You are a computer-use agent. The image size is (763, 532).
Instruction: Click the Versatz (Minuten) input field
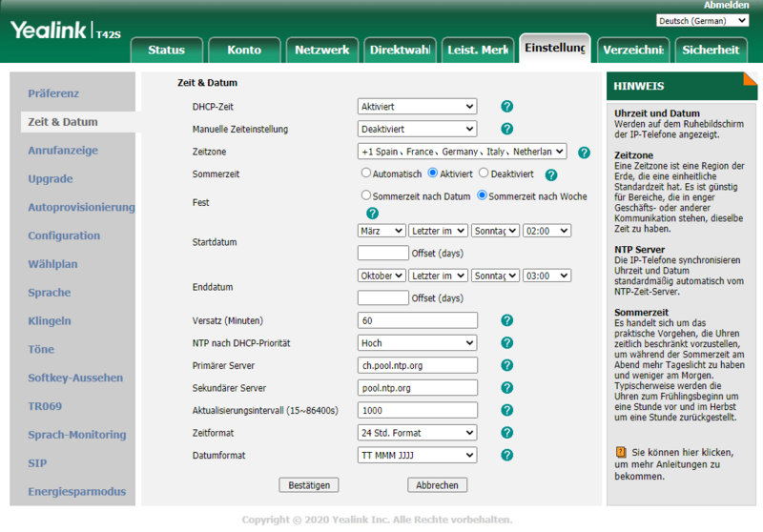[418, 320]
